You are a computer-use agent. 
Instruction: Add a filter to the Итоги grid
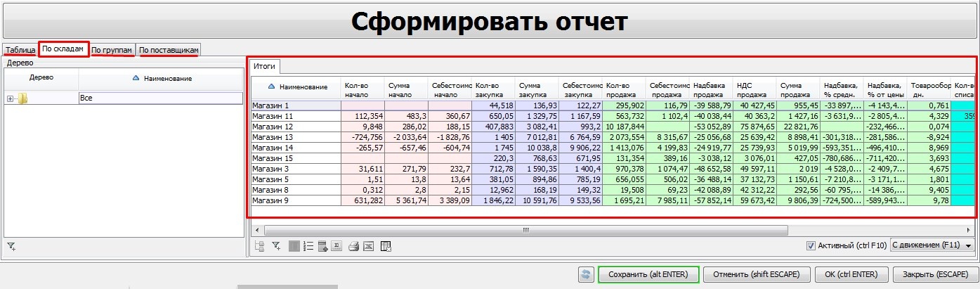click(x=276, y=246)
